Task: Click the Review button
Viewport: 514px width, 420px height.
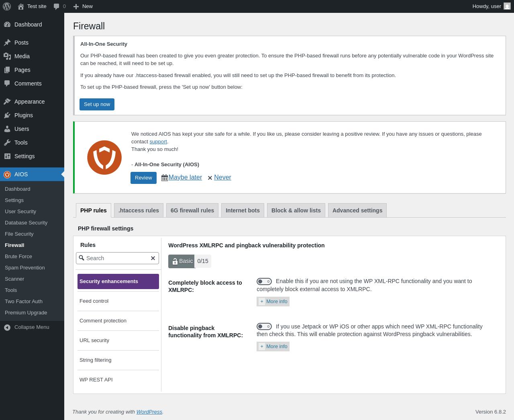Action: [x=143, y=178]
